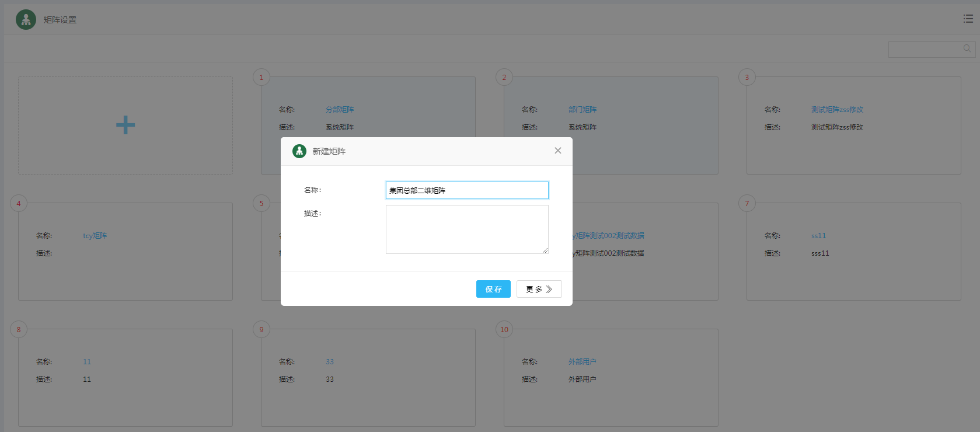The height and width of the screenshot is (432, 980).
Task: Open the ss11 matrix link
Action: (818, 236)
